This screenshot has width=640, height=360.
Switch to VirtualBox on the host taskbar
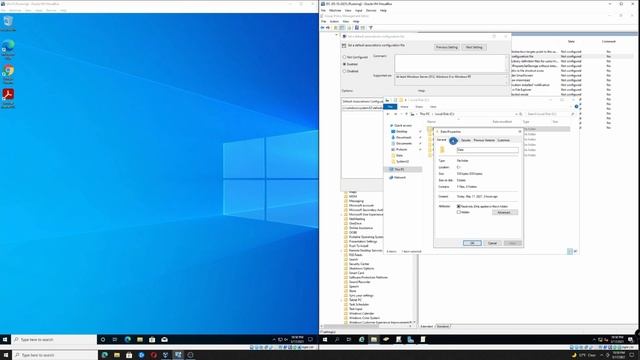click(x=178, y=355)
